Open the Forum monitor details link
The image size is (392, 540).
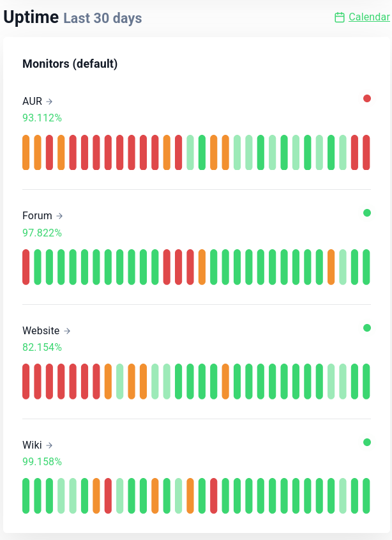click(x=37, y=216)
